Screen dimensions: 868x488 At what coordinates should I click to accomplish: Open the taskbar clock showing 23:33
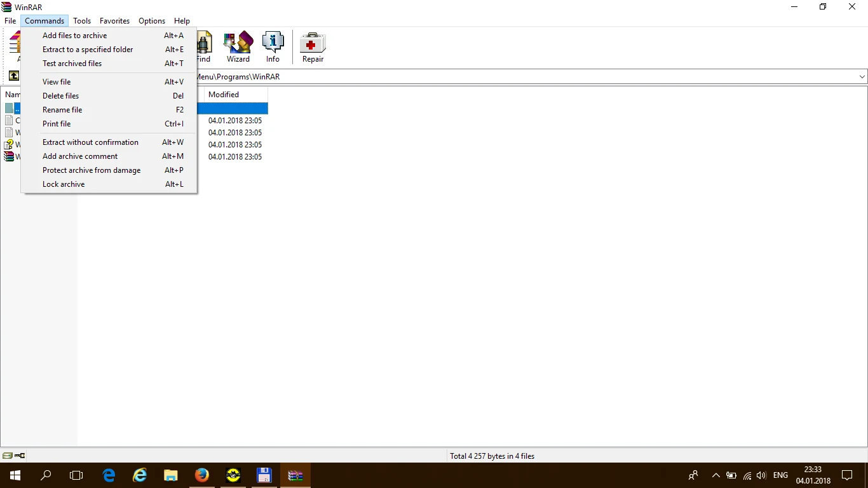click(x=813, y=475)
